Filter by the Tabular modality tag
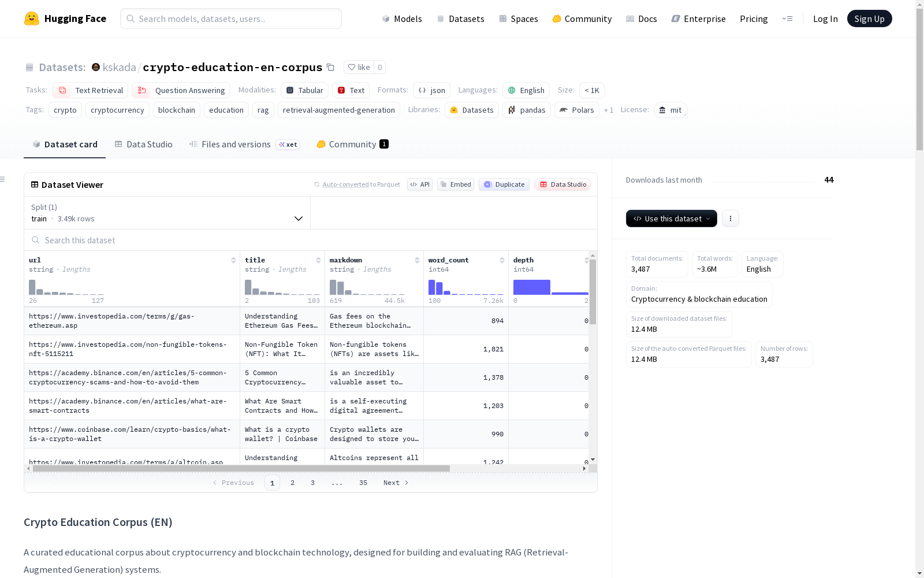This screenshot has width=924, height=578. point(304,90)
